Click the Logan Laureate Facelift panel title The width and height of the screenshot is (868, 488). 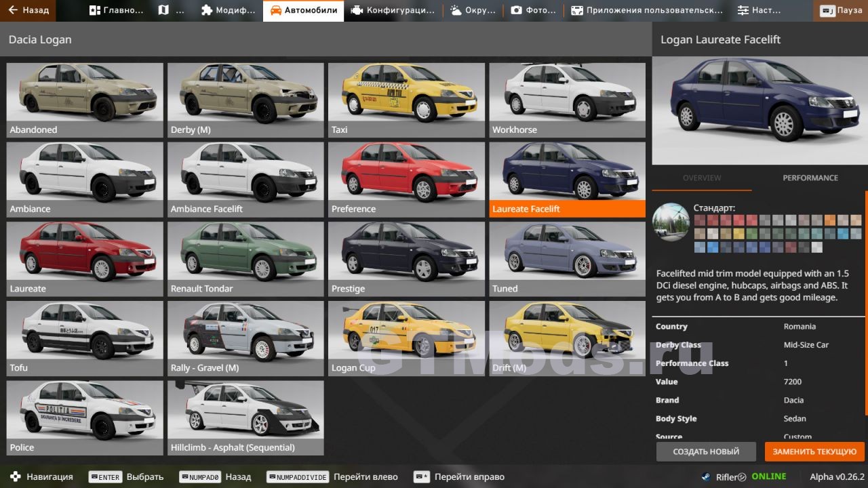pos(720,39)
